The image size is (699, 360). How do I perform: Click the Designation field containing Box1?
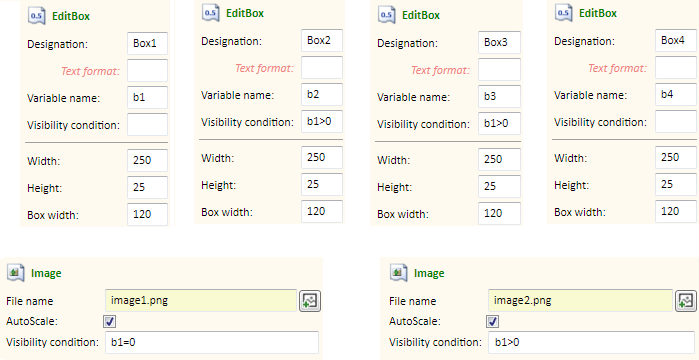coord(148,43)
